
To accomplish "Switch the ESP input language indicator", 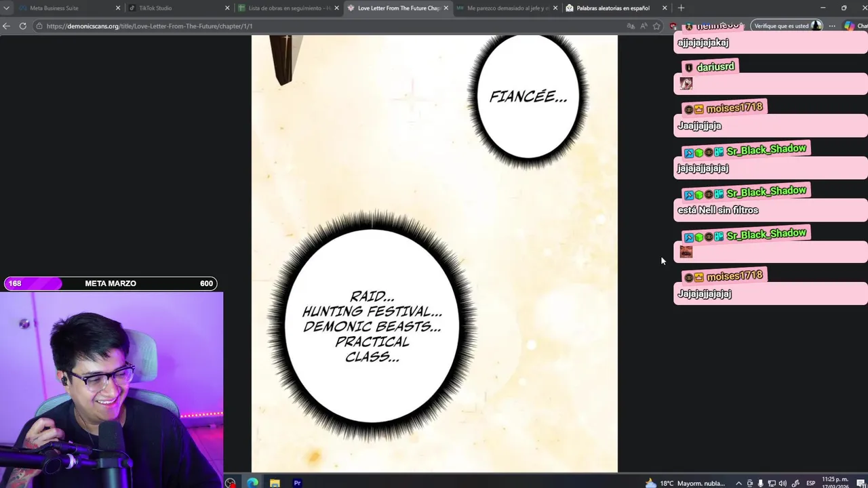I will click(x=810, y=483).
